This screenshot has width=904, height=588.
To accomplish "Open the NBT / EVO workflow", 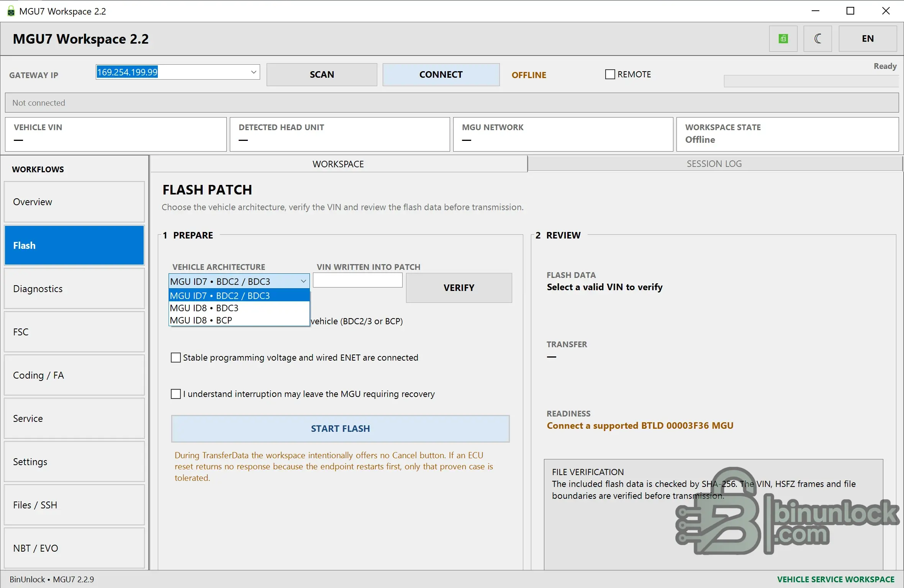I will [x=74, y=548].
